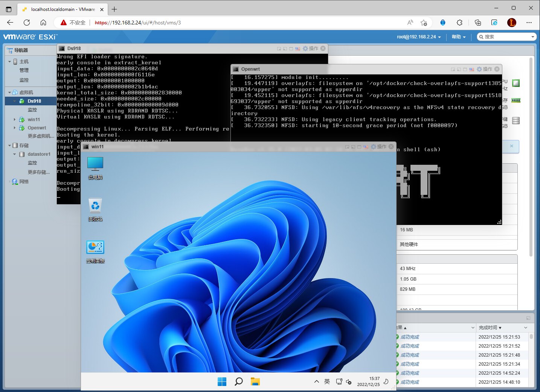Select Openwrt virtual machine in navigator
The height and width of the screenshot is (392, 540).
[x=37, y=128]
